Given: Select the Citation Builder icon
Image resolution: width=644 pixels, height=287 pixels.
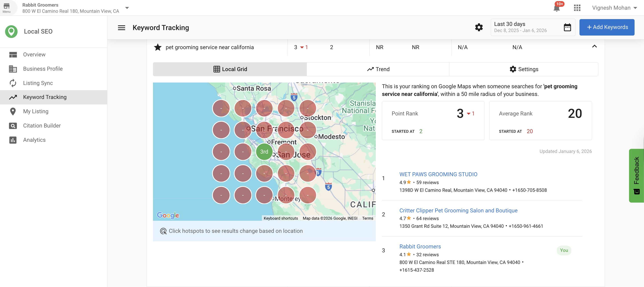Looking at the screenshot, I should tap(13, 126).
